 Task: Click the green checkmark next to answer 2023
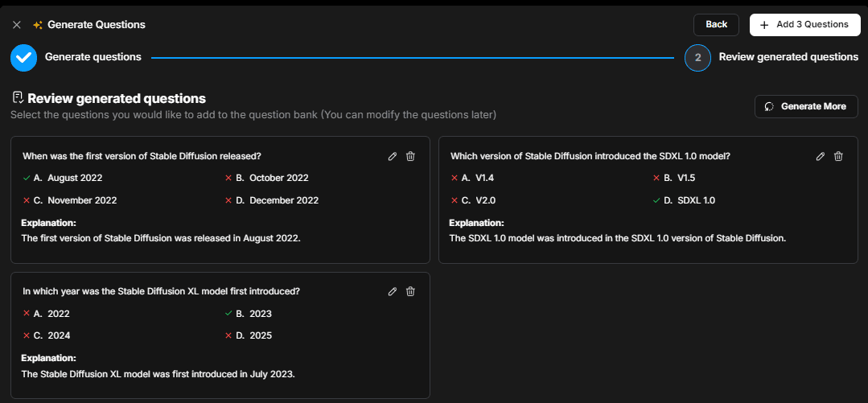(228, 314)
